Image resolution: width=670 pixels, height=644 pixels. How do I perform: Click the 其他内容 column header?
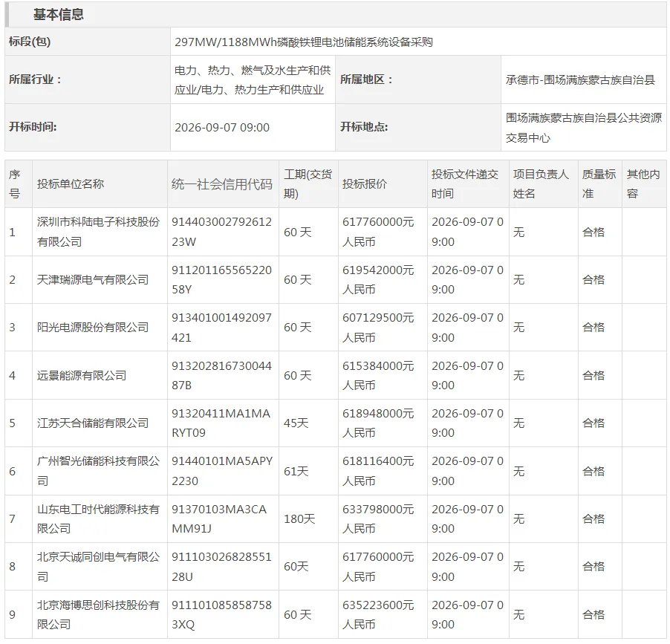click(643, 184)
